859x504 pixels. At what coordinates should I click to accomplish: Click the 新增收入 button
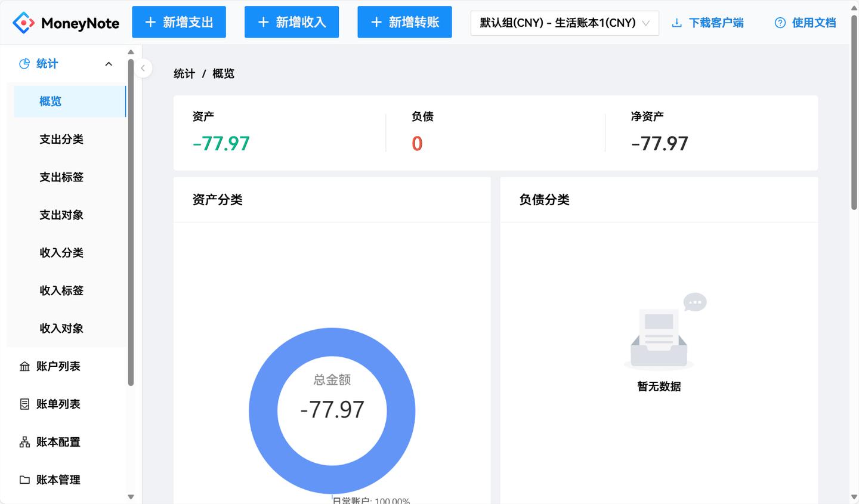tap(292, 21)
